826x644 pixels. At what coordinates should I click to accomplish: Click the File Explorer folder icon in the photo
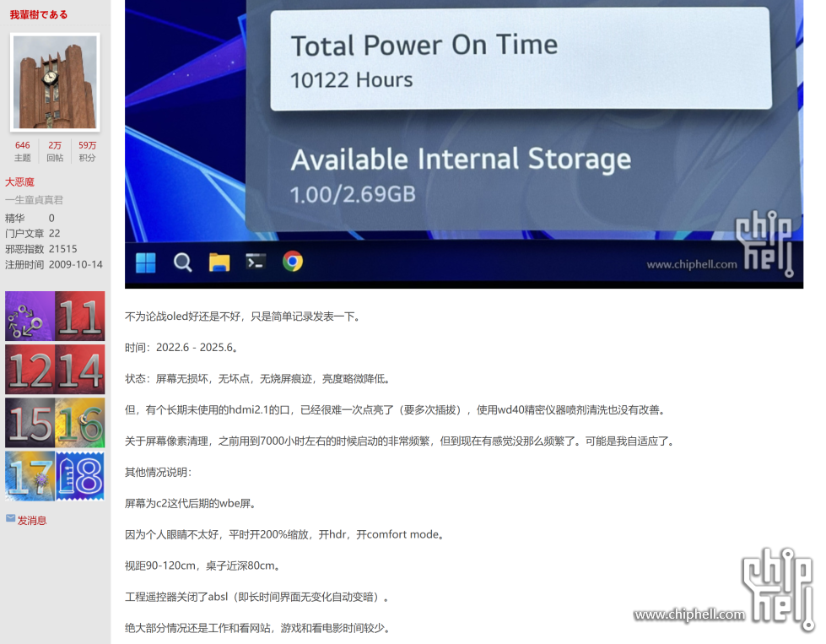point(219,262)
